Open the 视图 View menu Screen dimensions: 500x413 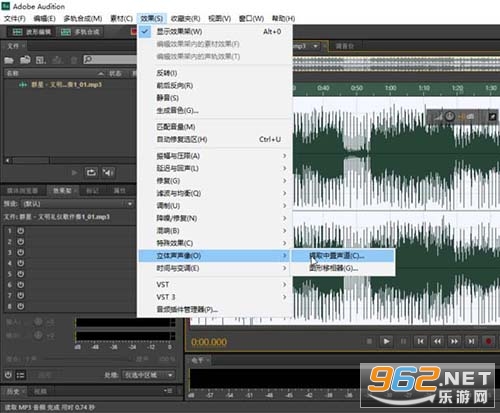coord(219,18)
